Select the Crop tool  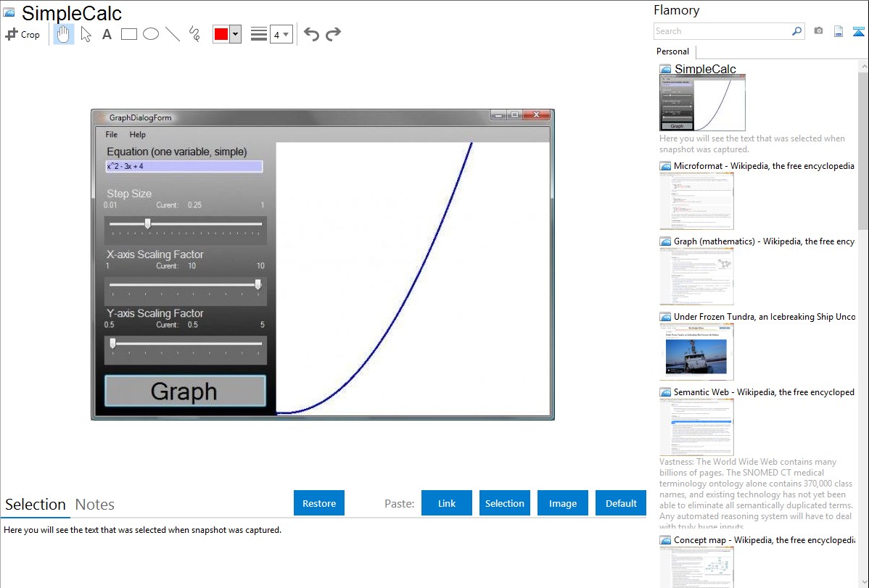22,34
